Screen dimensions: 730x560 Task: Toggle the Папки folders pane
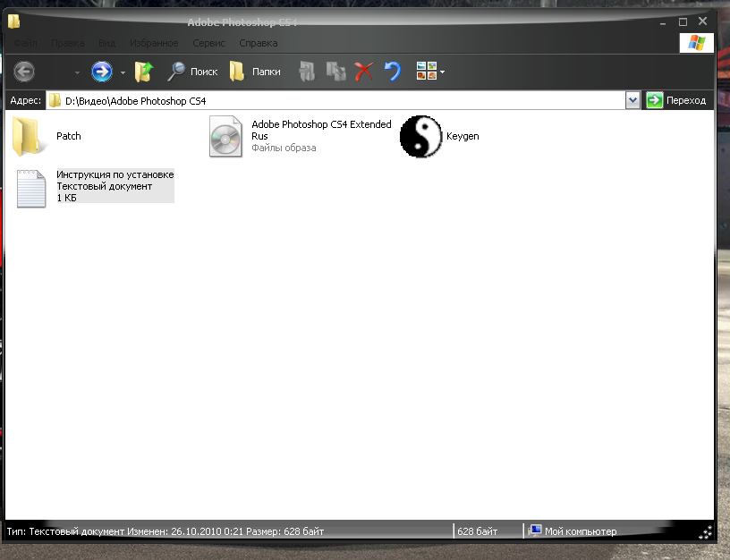coord(255,72)
